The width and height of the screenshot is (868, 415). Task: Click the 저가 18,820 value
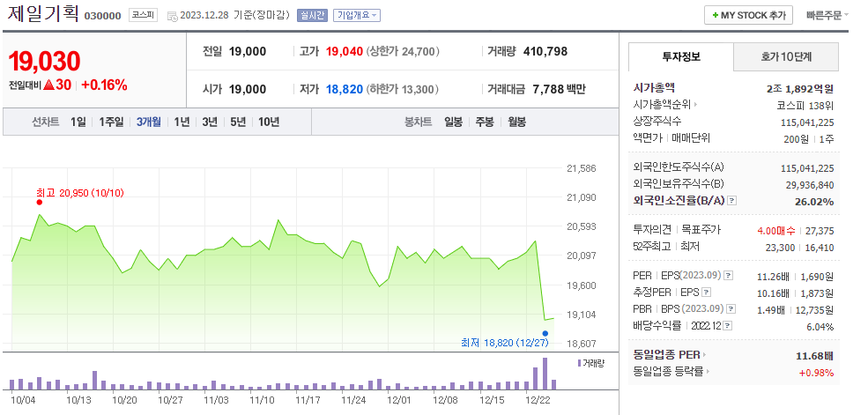[x=345, y=89]
